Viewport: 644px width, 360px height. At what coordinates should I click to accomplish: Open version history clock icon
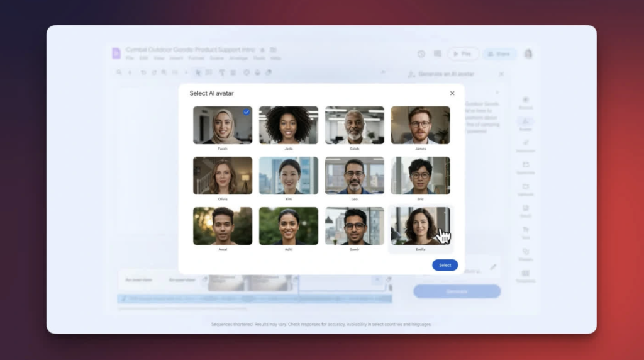click(x=421, y=54)
